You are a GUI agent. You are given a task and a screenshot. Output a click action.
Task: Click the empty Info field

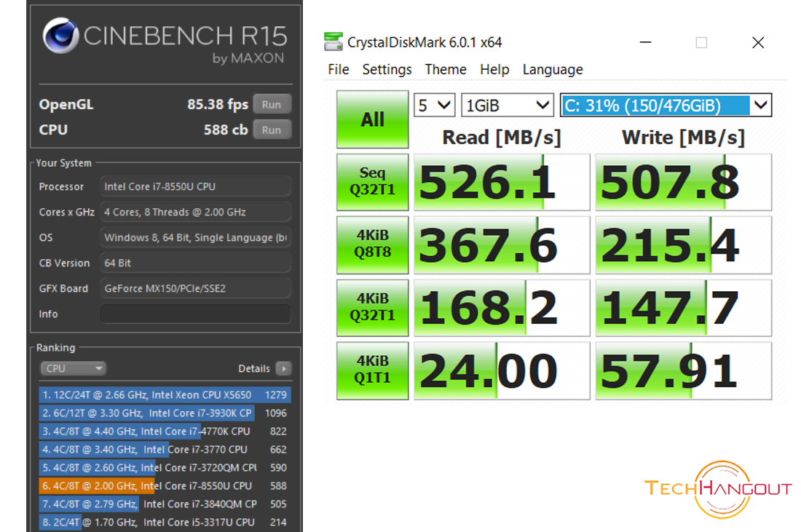[x=195, y=314]
